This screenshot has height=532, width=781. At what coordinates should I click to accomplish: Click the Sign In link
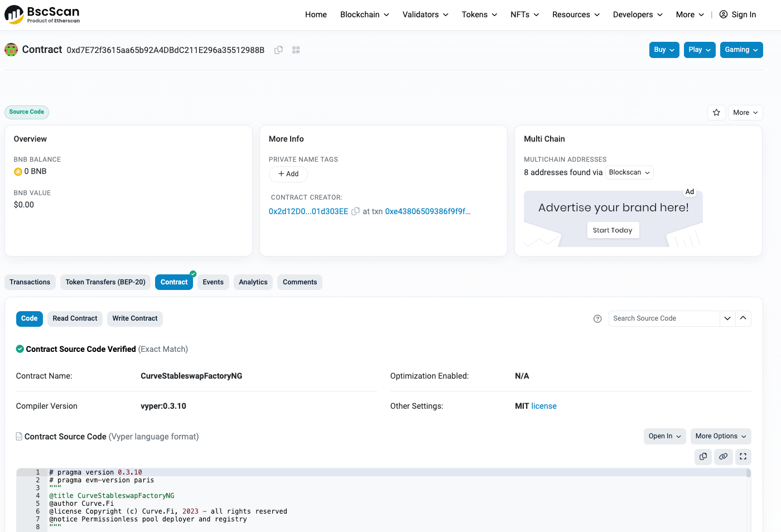(x=744, y=14)
